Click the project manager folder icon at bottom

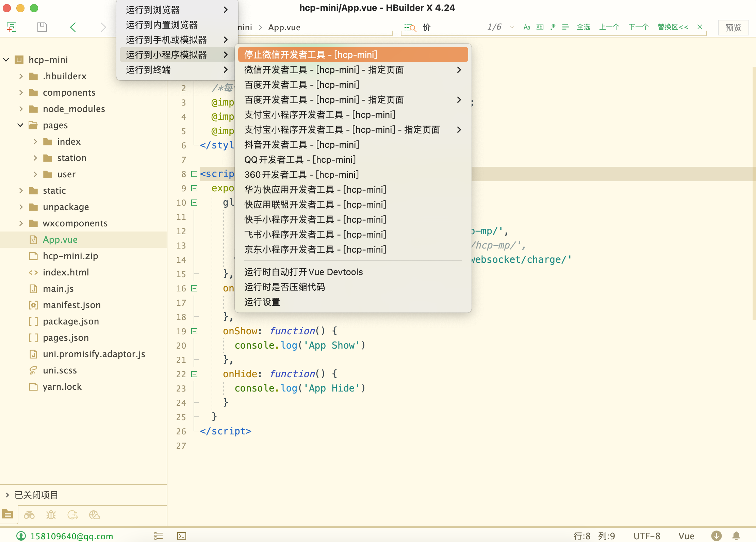(7, 514)
